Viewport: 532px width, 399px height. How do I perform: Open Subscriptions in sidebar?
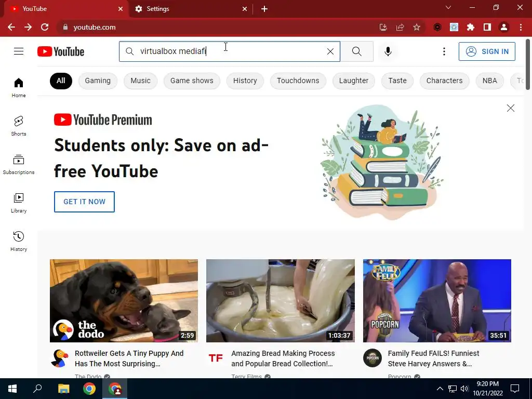point(19,164)
